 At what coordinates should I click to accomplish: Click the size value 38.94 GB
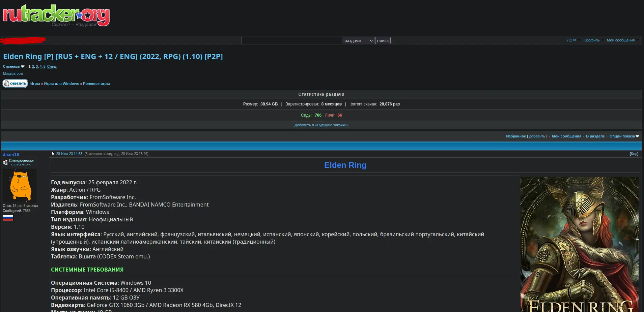269,104
